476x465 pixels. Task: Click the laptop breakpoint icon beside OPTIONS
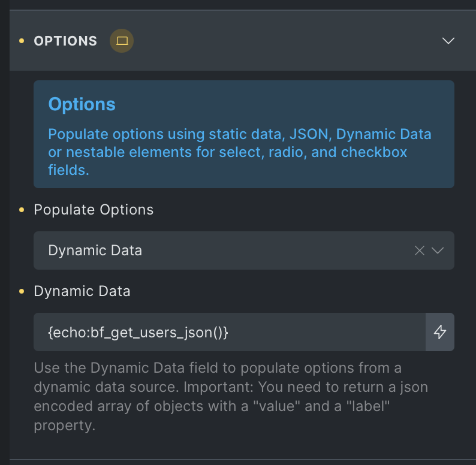coord(122,41)
